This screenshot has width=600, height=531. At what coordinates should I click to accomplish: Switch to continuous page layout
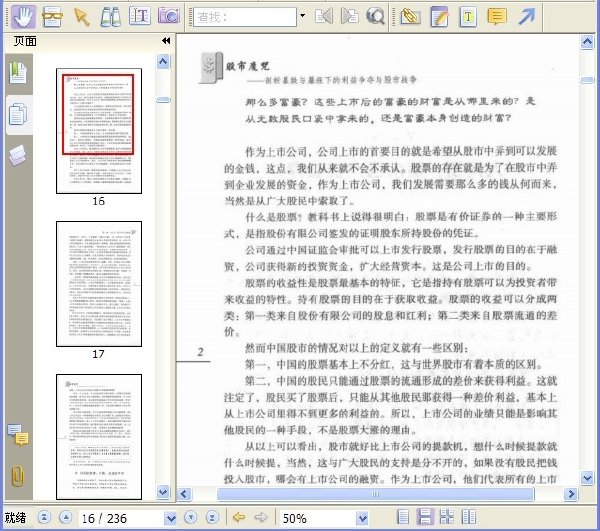coord(425,516)
